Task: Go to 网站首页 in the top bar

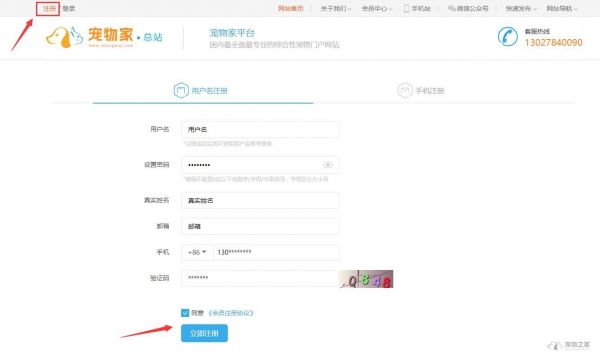Action: pyautogui.click(x=290, y=8)
